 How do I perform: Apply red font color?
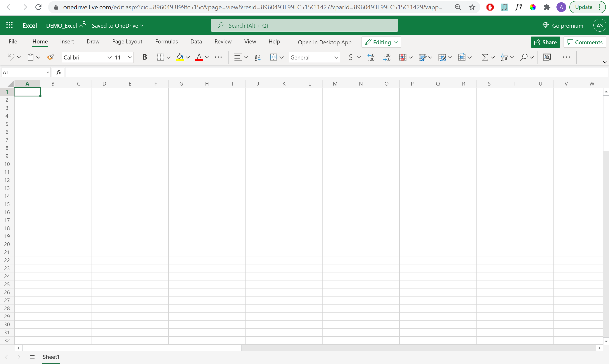[199, 57]
